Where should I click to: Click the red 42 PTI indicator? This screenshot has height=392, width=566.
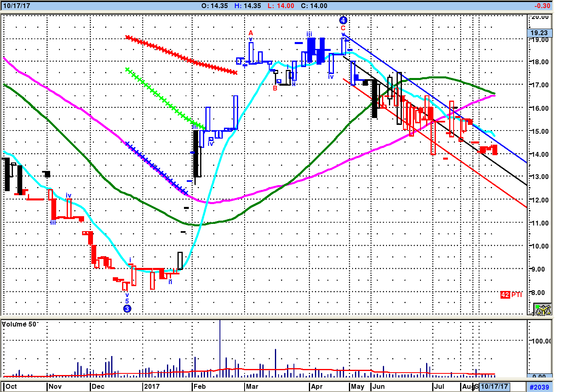click(511, 295)
